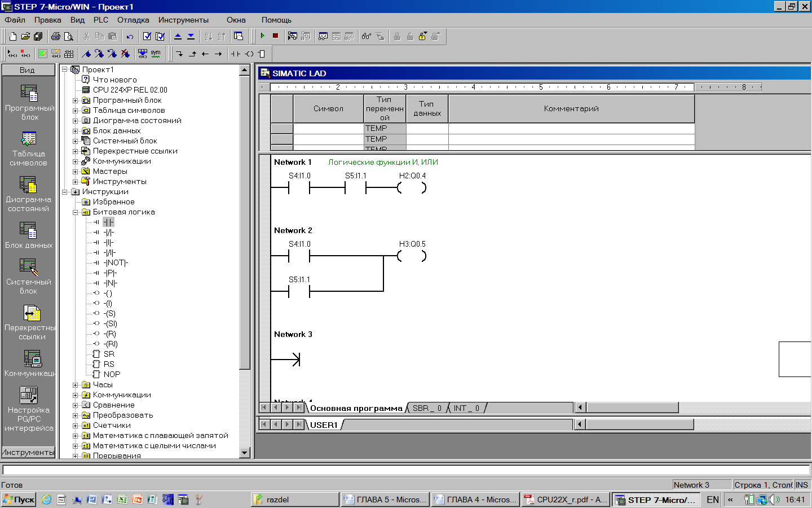Collapse the Битовая логика tree node
Viewport: 812px width, 508px height.
[x=75, y=212]
